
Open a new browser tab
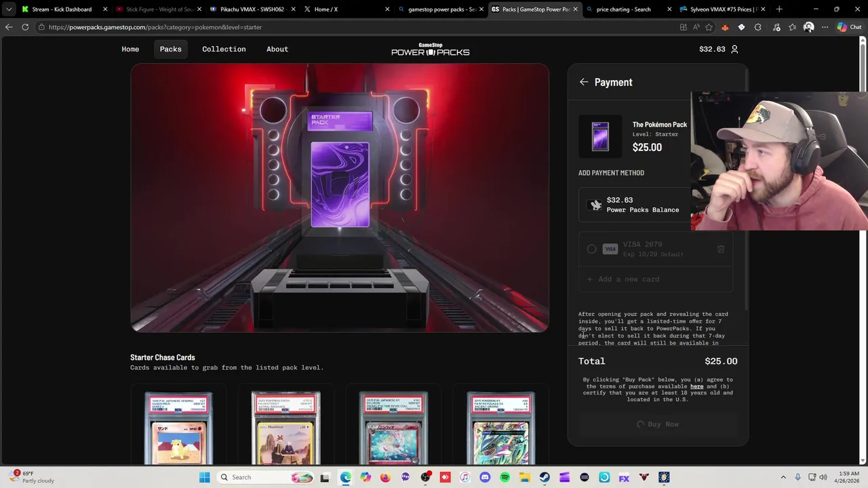779,9
